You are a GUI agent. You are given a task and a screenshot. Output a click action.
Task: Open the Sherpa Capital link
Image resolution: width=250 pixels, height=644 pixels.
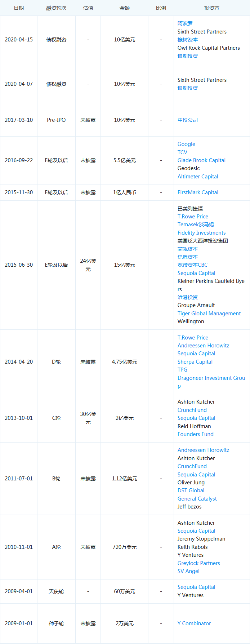pyautogui.click(x=195, y=362)
